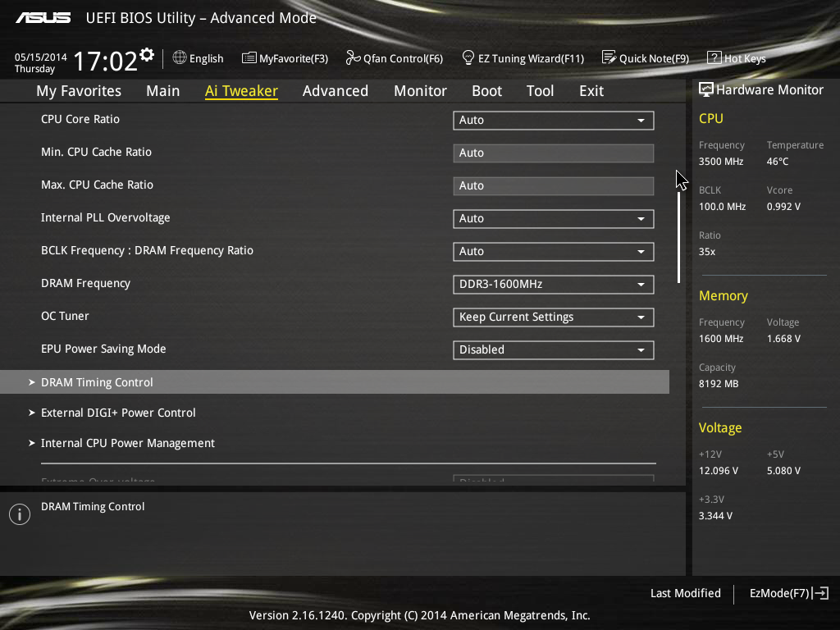Click the EzMode exit arrow icon
The height and width of the screenshot is (630, 840).
[x=820, y=593]
